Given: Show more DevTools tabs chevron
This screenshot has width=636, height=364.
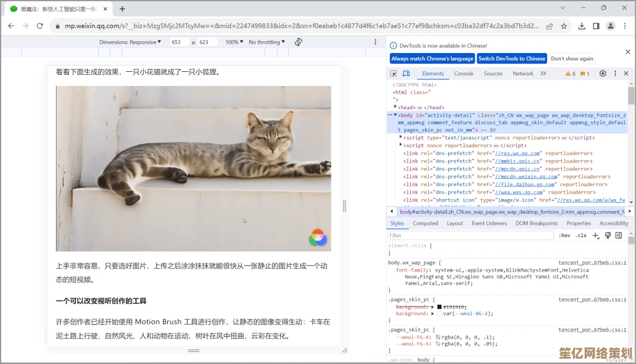Looking at the screenshot, I should pyautogui.click(x=543, y=74).
